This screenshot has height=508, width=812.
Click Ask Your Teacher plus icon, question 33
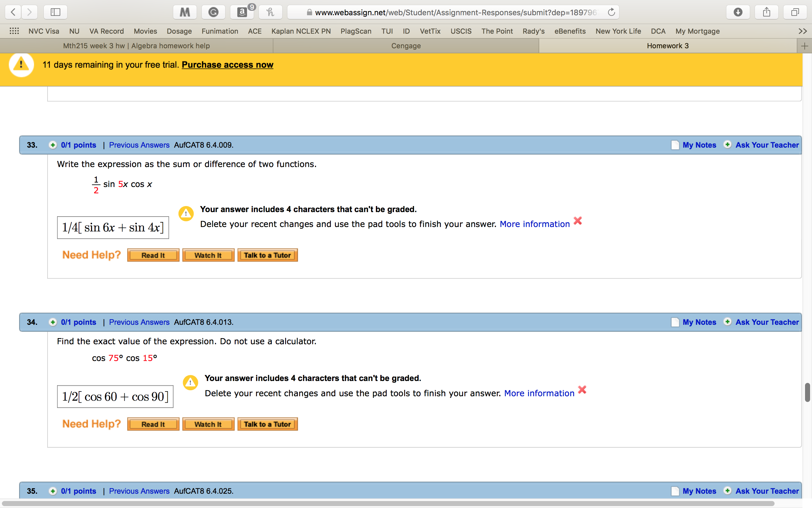tap(727, 145)
